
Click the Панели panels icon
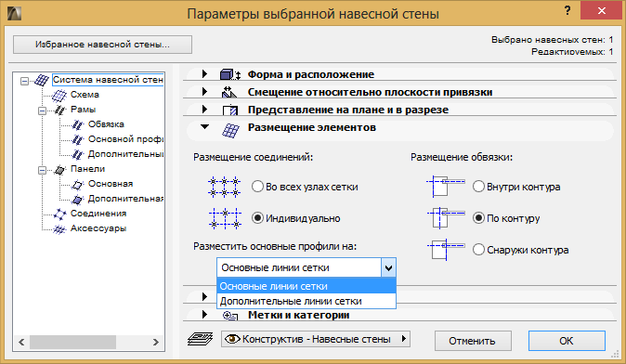pos(59,170)
